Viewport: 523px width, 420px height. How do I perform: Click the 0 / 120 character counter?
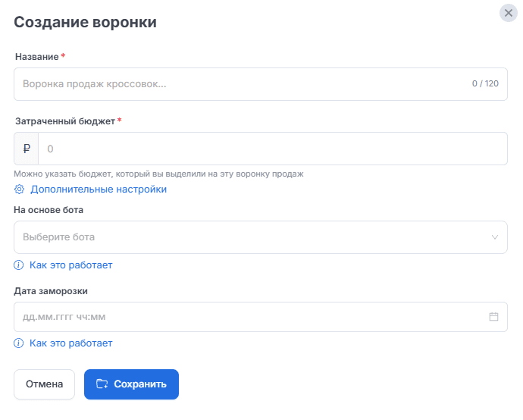(x=485, y=83)
